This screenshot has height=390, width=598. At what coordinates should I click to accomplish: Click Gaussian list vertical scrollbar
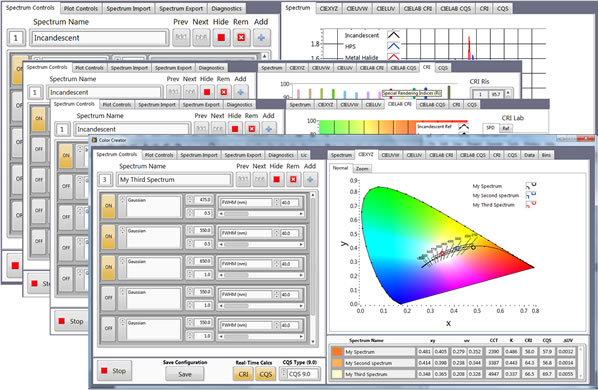(313, 268)
